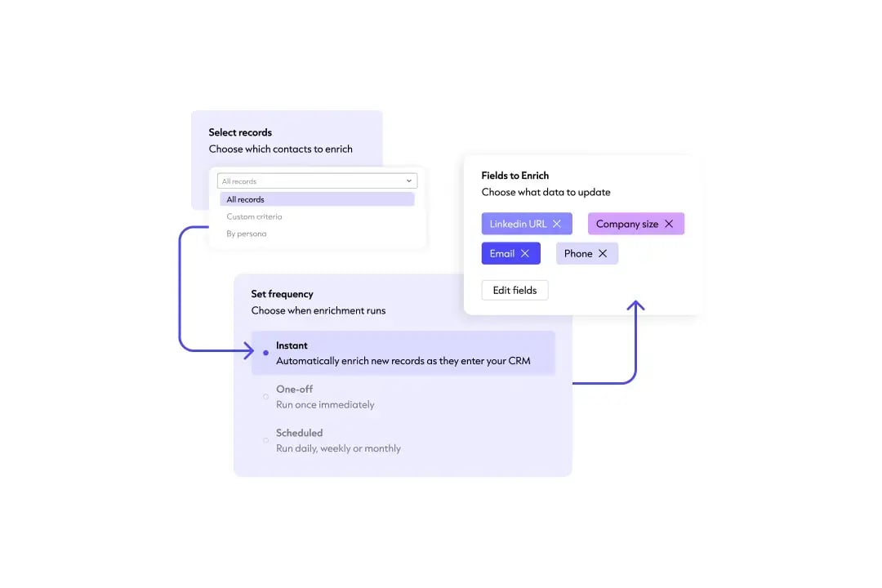Click the Linkedin URL tag label
The height and width of the screenshot is (588, 882).
pos(518,224)
